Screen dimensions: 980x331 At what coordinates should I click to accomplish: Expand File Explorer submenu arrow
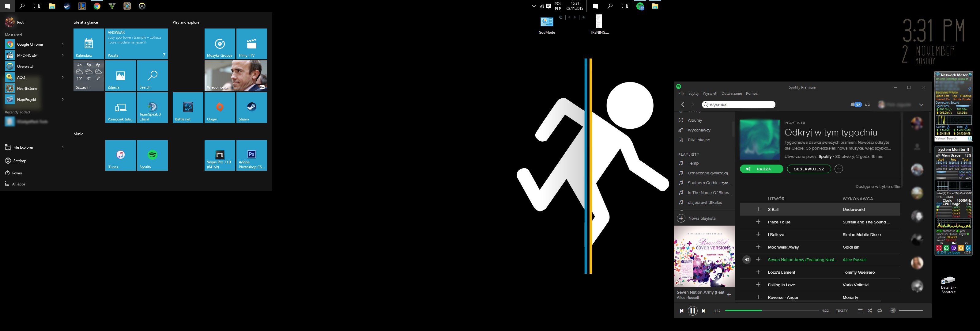point(63,147)
